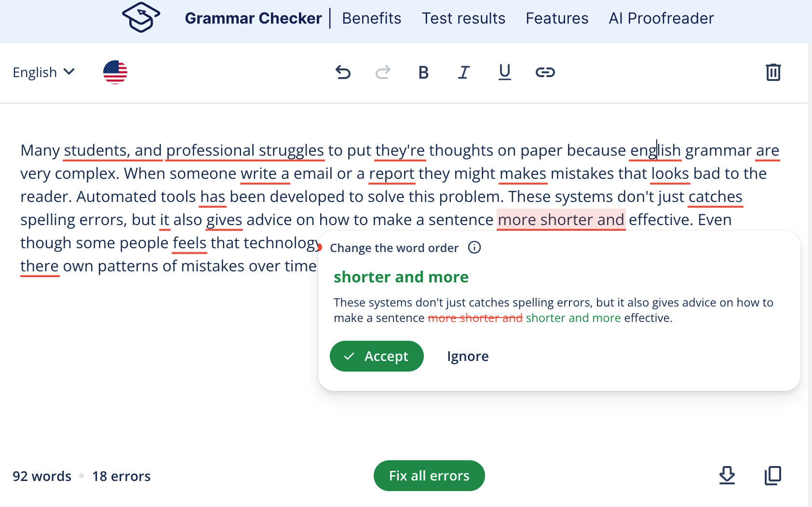Image resolution: width=812 pixels, height=507 pixels.
Task: Open the info icon beside word order
Action: tap(474, 248)
